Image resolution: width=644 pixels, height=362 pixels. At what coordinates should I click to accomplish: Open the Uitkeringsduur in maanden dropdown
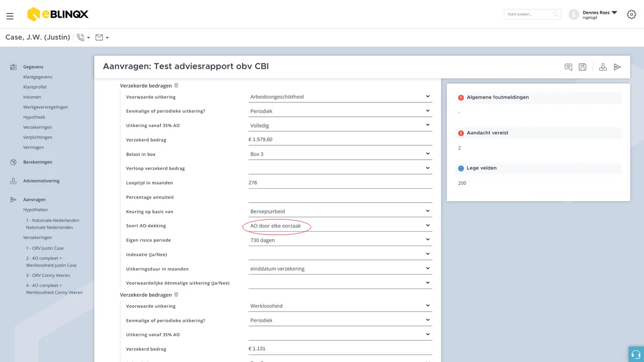340,269
